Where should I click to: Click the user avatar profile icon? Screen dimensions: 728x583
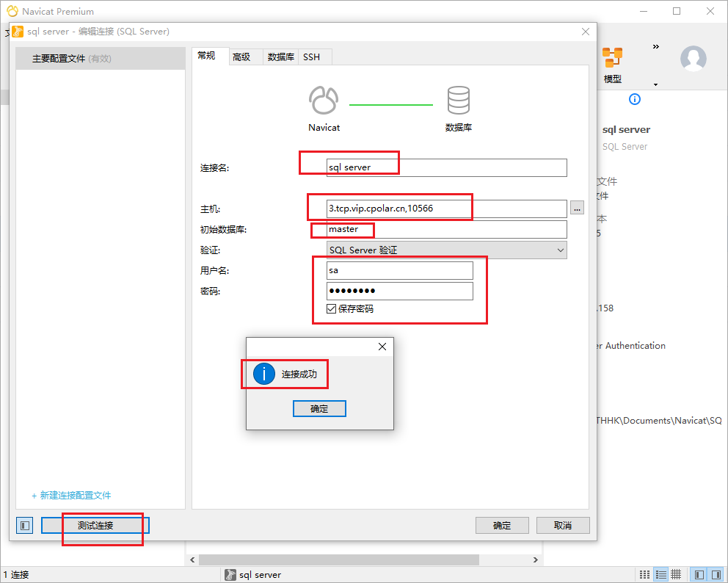693,59
